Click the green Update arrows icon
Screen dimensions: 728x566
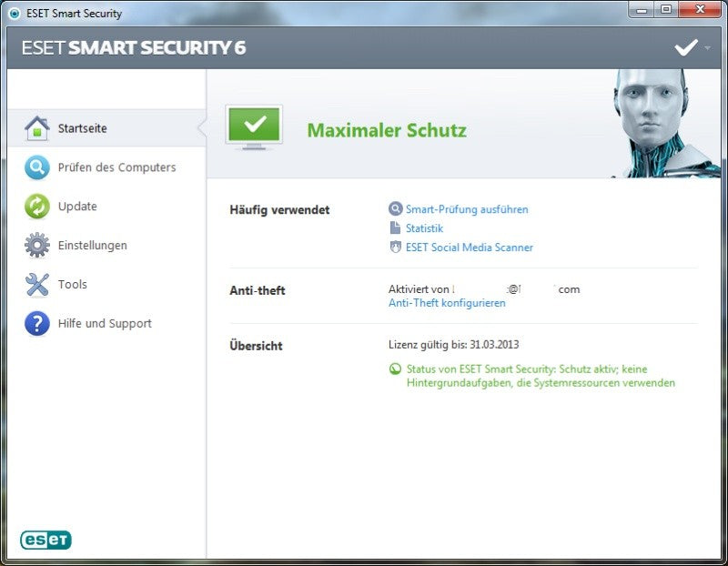coord(37,207)
